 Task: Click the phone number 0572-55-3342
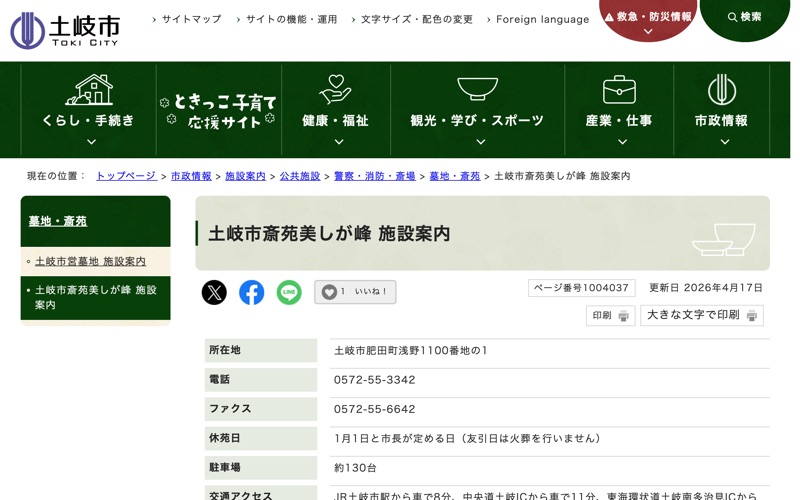tap(374, 380)
